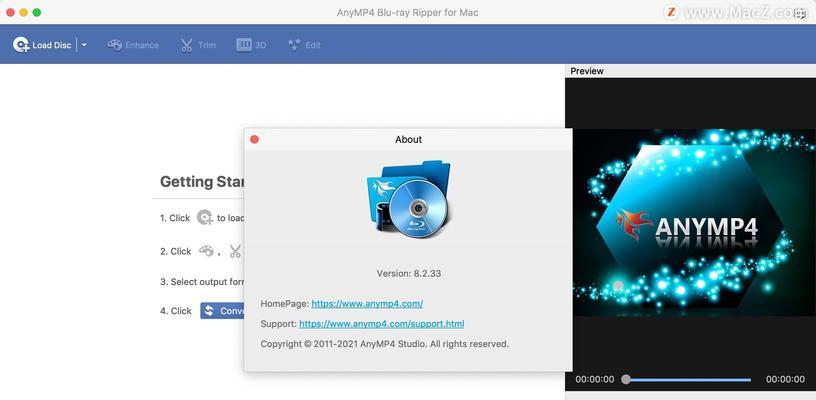Click the HomePage: label
Screen dimensions: 816x400
285,303
